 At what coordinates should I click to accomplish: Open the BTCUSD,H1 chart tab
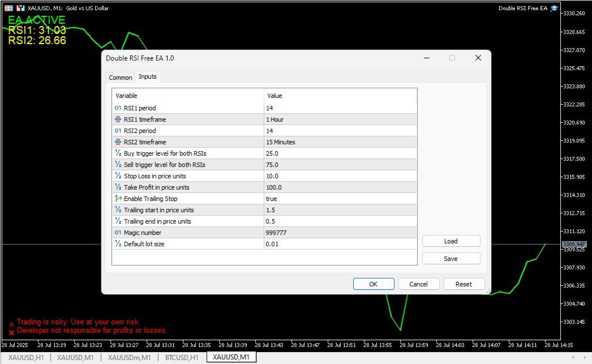(182, 357)
